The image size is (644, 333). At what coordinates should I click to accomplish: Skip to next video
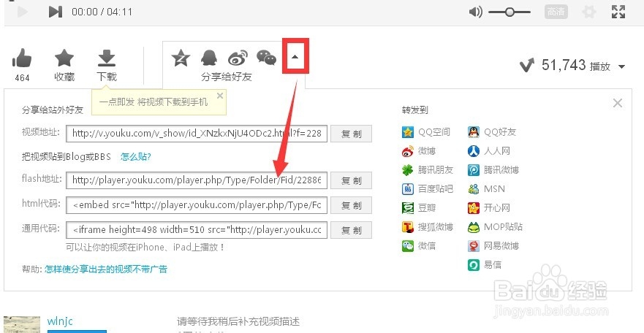[x=55, y=12]
